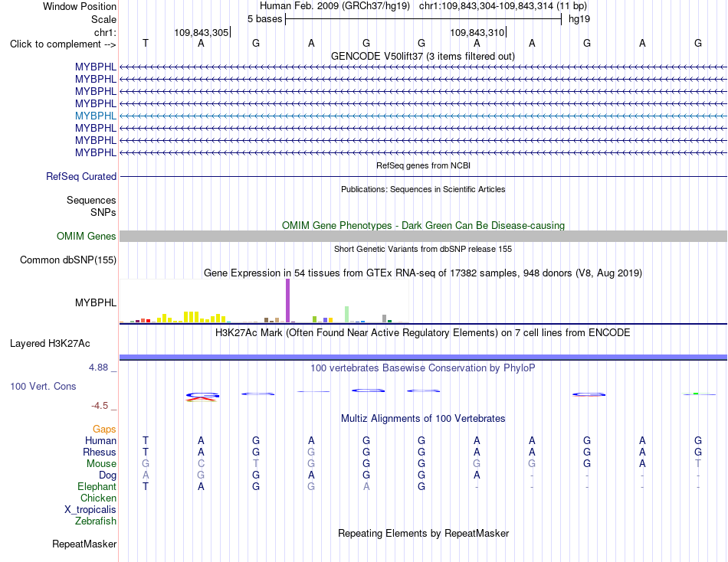Click the tall purple bar in GTEx chart
This screenshot has width=728, height=562.
click(x=288, y=300)
